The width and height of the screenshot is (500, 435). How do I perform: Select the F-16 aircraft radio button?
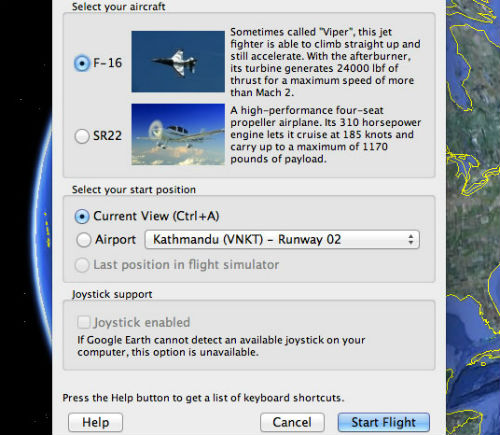(x=82, y=63)
